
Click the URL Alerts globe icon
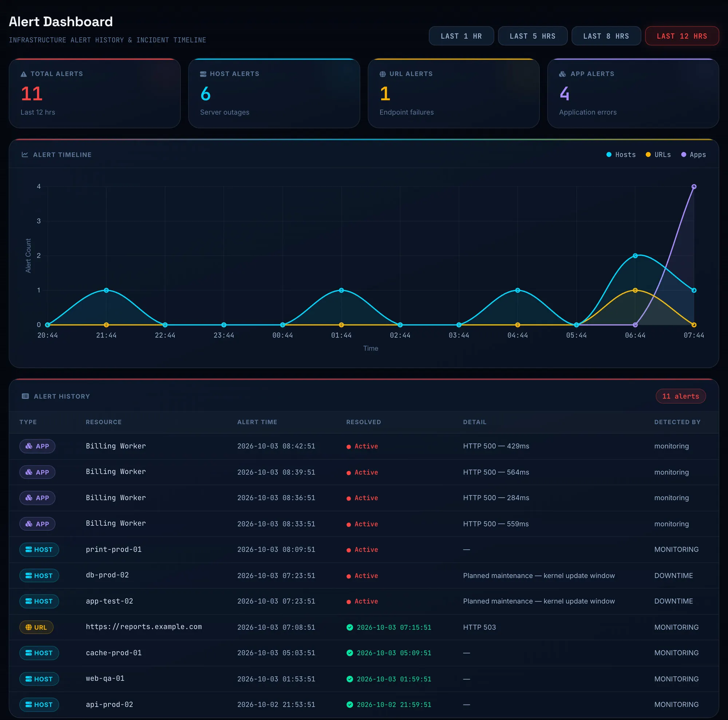click(383, 74)
